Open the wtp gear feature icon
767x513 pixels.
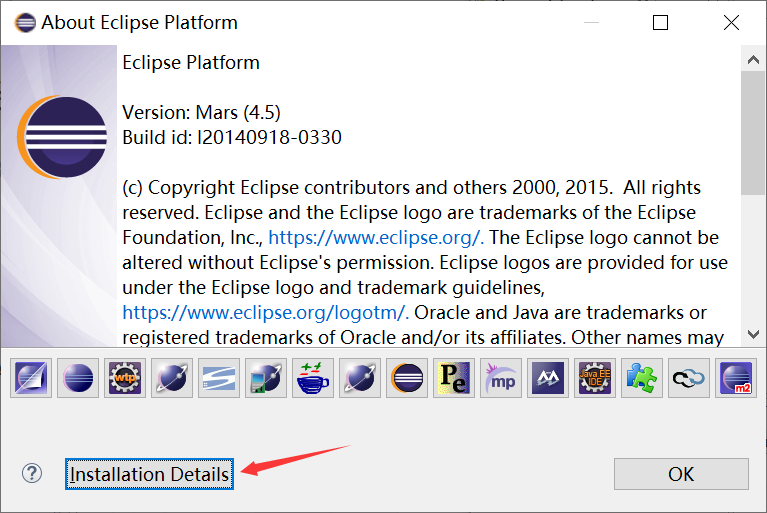point(125,378)
